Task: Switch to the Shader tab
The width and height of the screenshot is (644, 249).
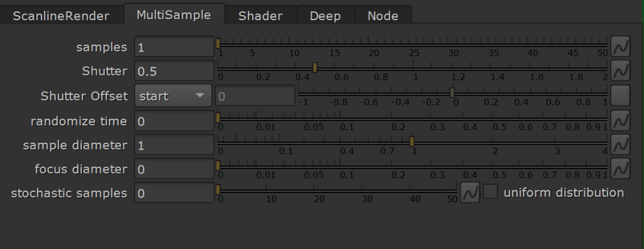Action: coord(260,16)
